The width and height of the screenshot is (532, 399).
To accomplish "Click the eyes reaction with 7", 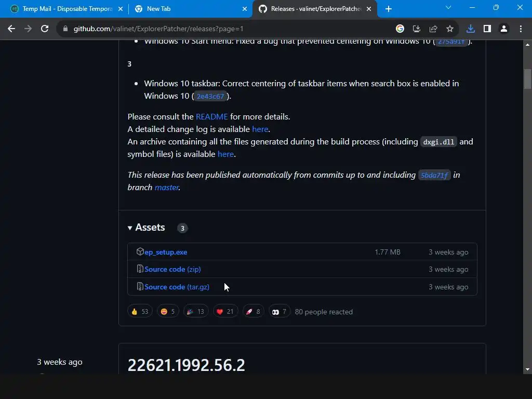I will (279, 312).
